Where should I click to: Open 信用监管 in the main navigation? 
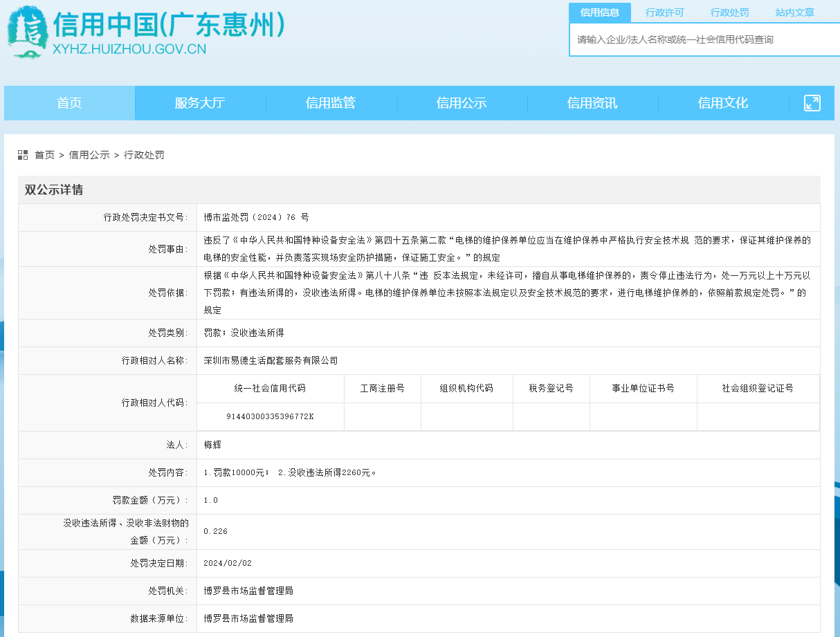[x=331, y=103]
